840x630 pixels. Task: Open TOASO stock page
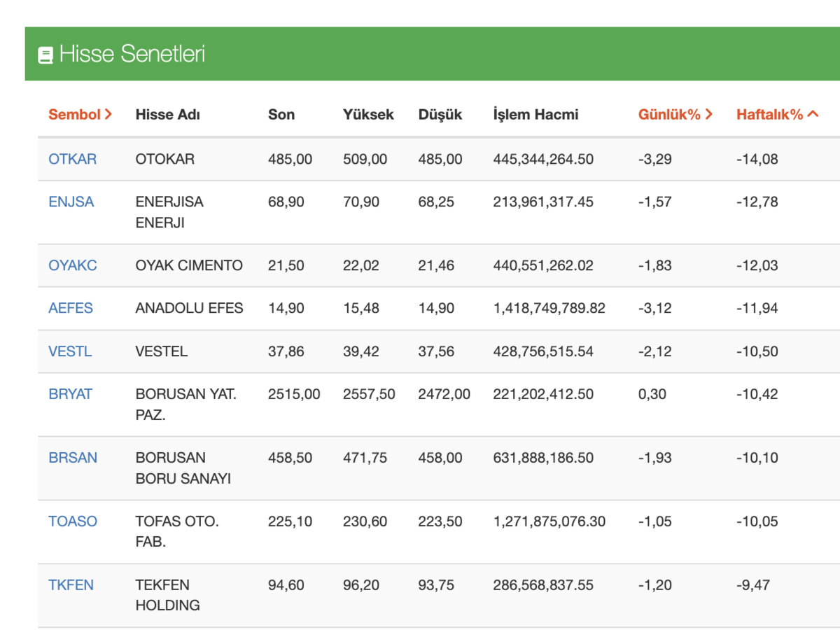pos(73,521)
